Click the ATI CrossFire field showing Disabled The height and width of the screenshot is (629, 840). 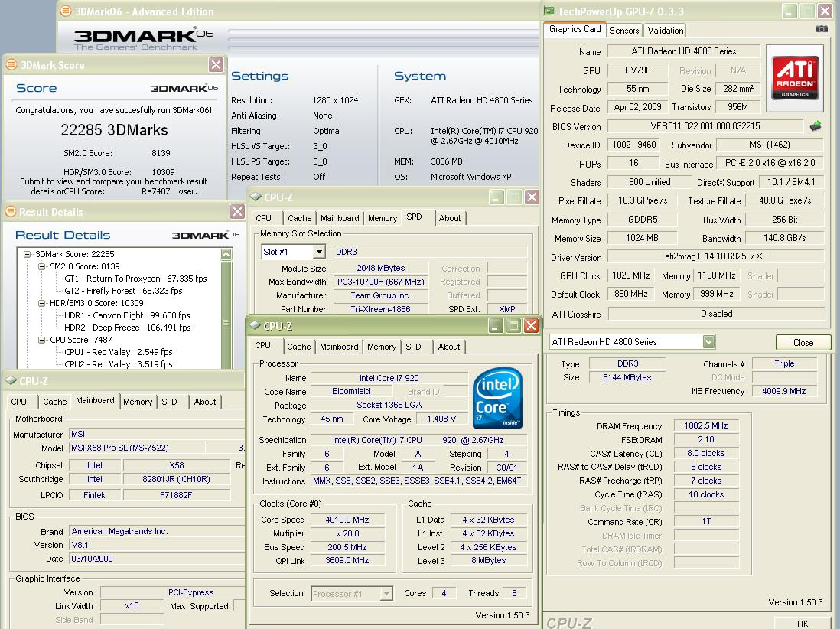click(x=716, y=314)
